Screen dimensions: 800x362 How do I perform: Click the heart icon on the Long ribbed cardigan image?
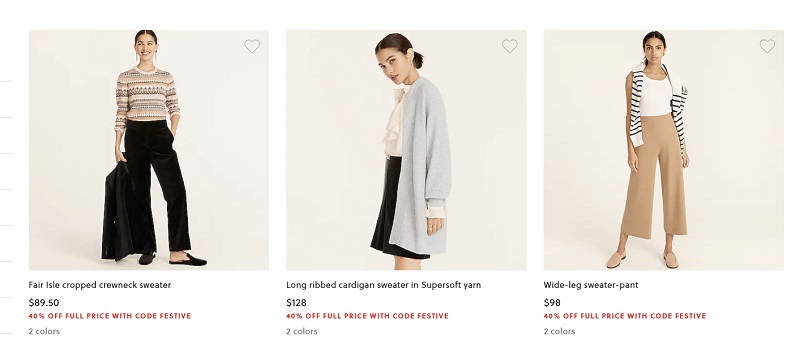click(x=510, y=46)
